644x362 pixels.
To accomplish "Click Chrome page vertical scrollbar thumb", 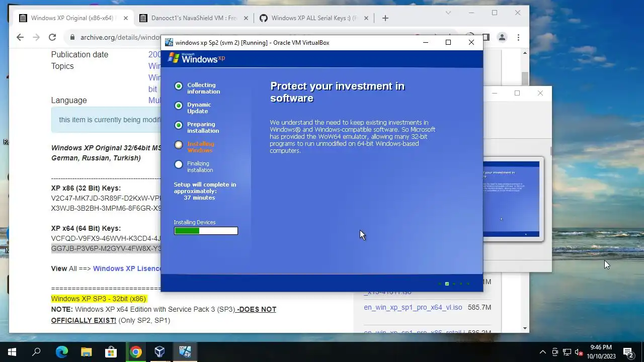I will pyautogui.click(x=525, y=78).
